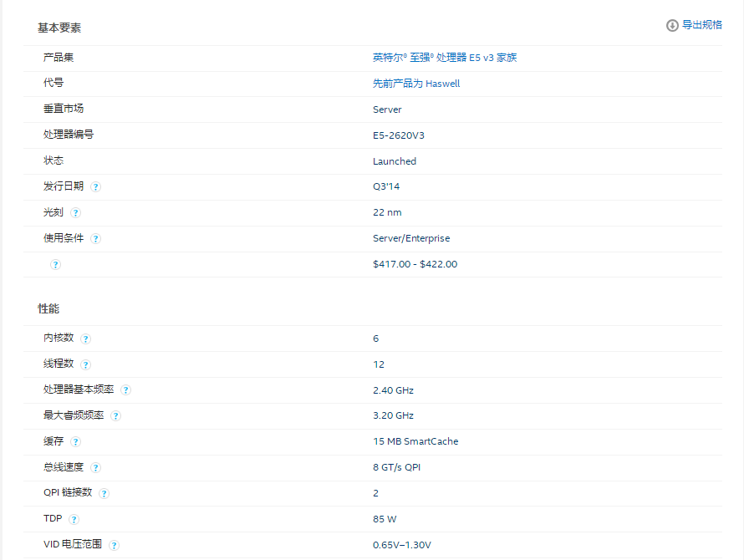The height and width of the screenshot is (560, 744).
Task: Show help for 缓存
Action: (75, 442)
